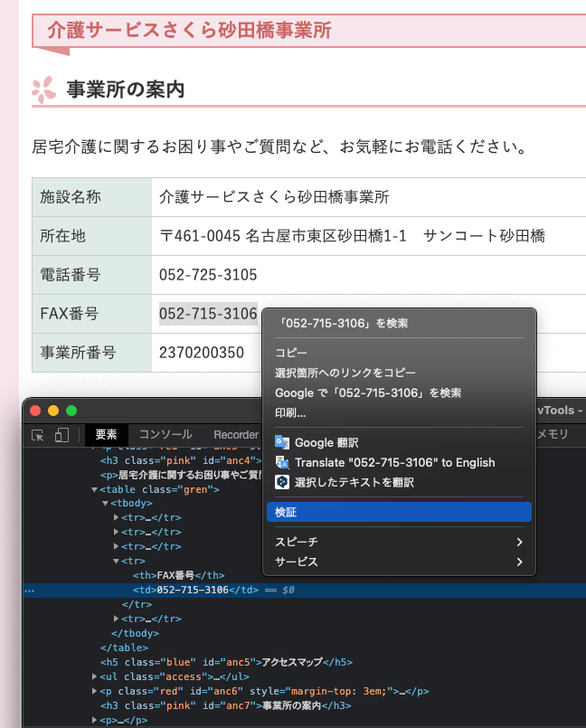Expand the first collapsed tr row
The image size is (586, 728).
pos(116,517)
